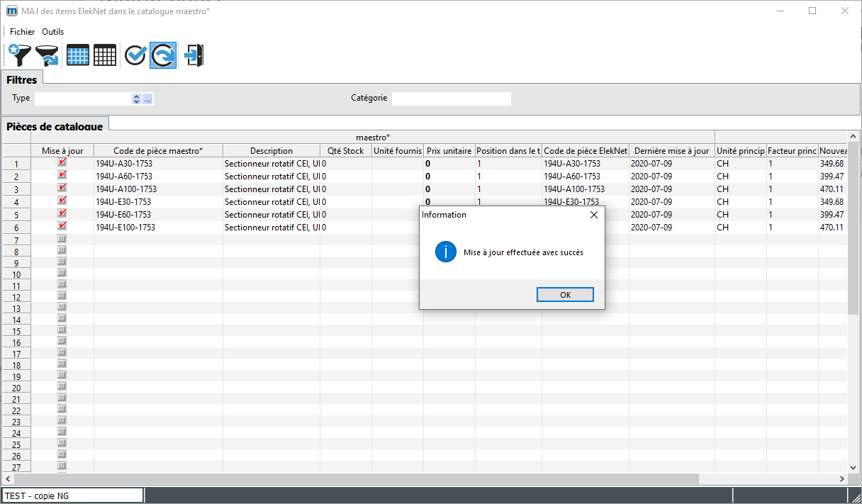Check the Mise à jour box in row 7
862x504 pixels.
pyautogui.click(x=62, y=239)
